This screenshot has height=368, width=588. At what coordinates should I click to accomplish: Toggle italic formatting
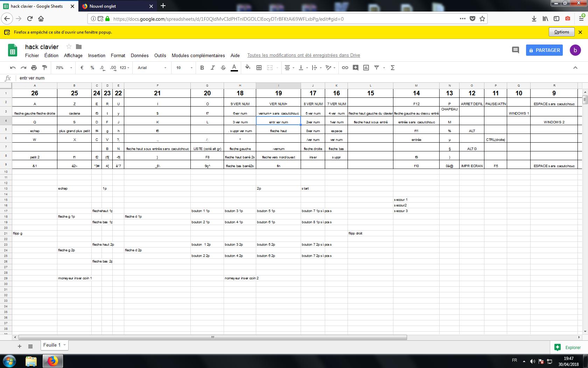pos(212,68)
